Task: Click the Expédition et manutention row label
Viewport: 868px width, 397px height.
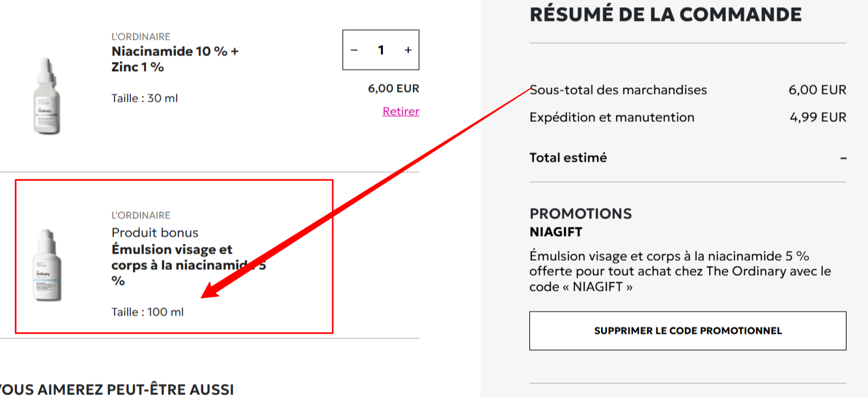Action: click(x=611, y=117)
